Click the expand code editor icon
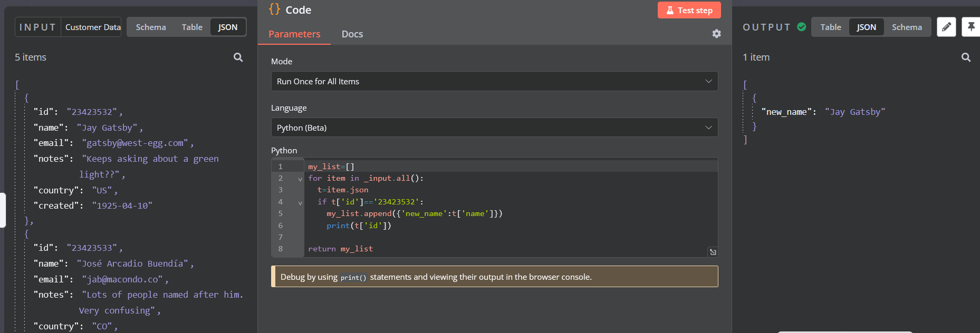 [713, 252]
